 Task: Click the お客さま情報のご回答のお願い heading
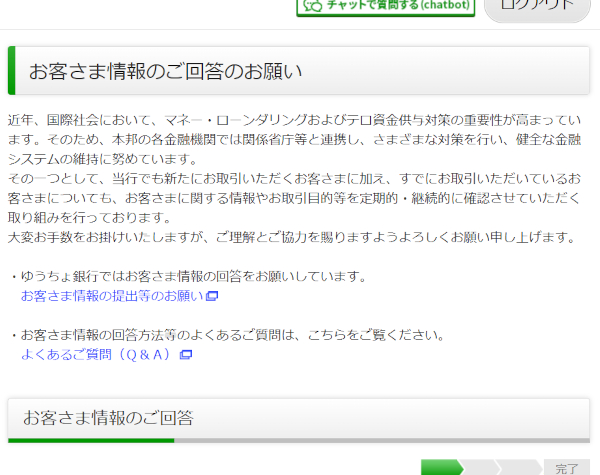point(165,72)
